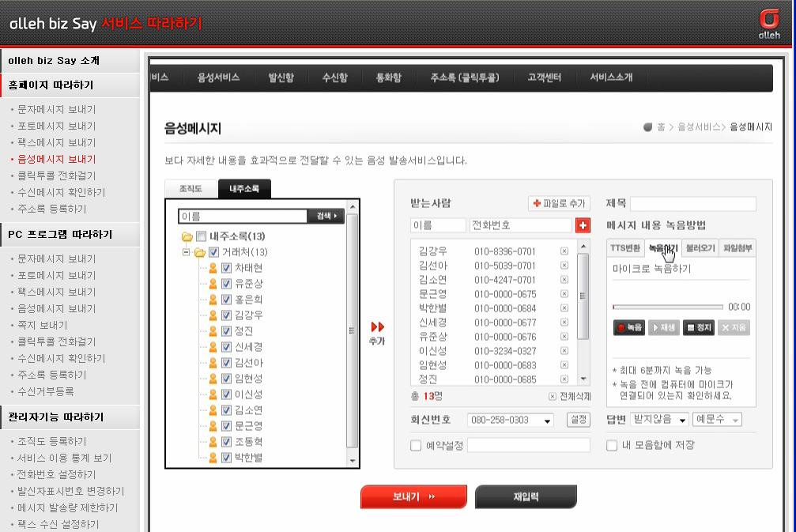The height and width of the screenshot is (532, 796).
Task: Open 음성메시지 보내기 under 홈페이지 따라하기
Action: pos(56,160)
